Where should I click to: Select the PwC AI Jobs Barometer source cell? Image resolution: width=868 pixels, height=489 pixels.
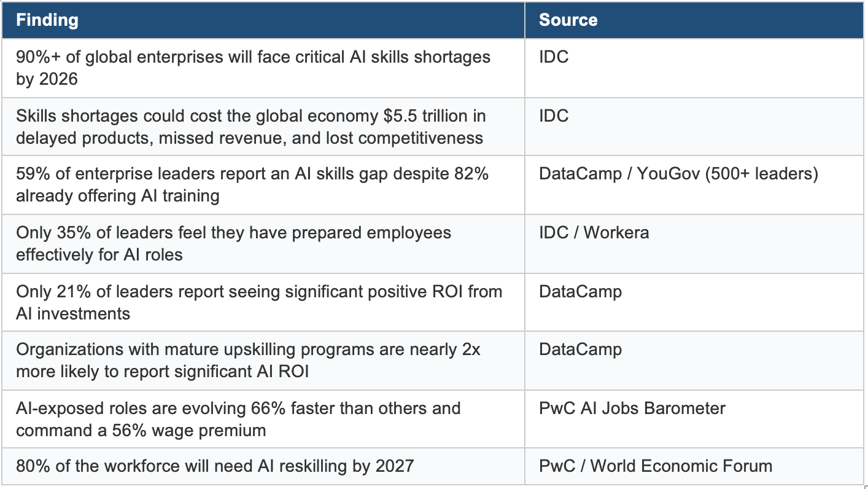click(x=632, y=409)
